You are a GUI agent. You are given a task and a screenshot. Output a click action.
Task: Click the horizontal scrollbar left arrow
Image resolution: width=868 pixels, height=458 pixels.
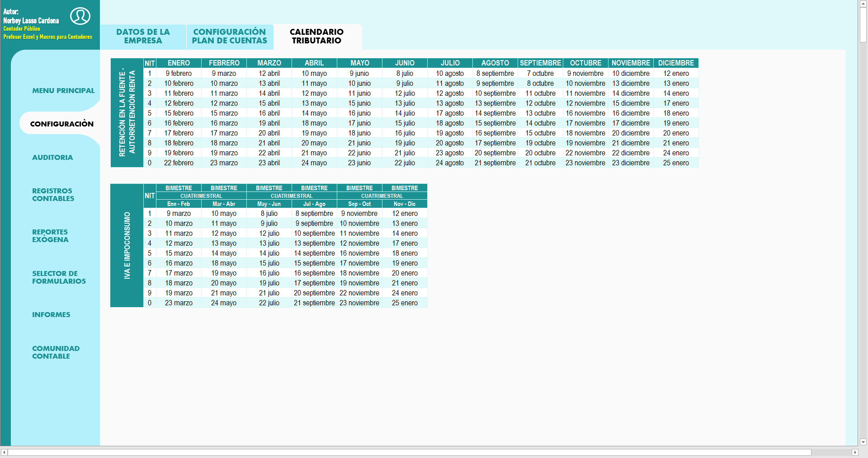click(4, 452)
